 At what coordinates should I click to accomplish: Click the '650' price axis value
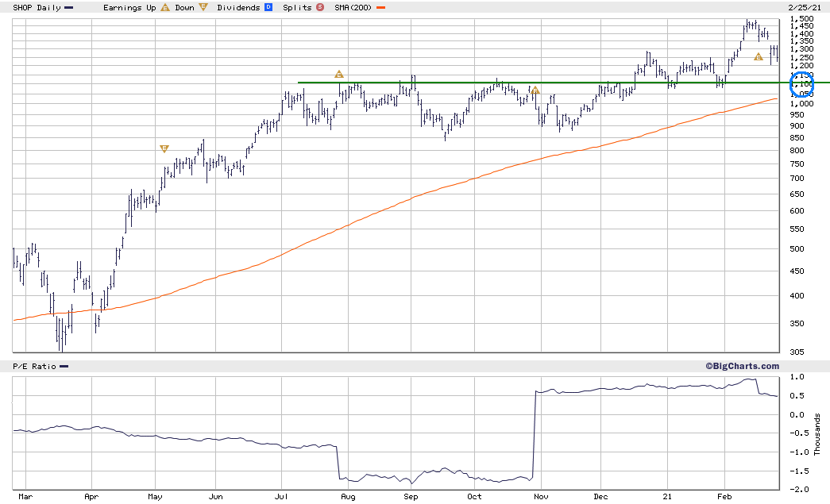[x=797, y=194]
